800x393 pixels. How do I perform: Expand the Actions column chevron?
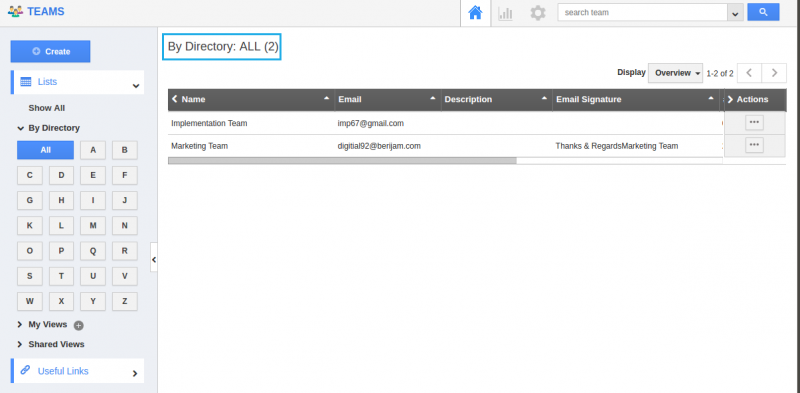731,100
